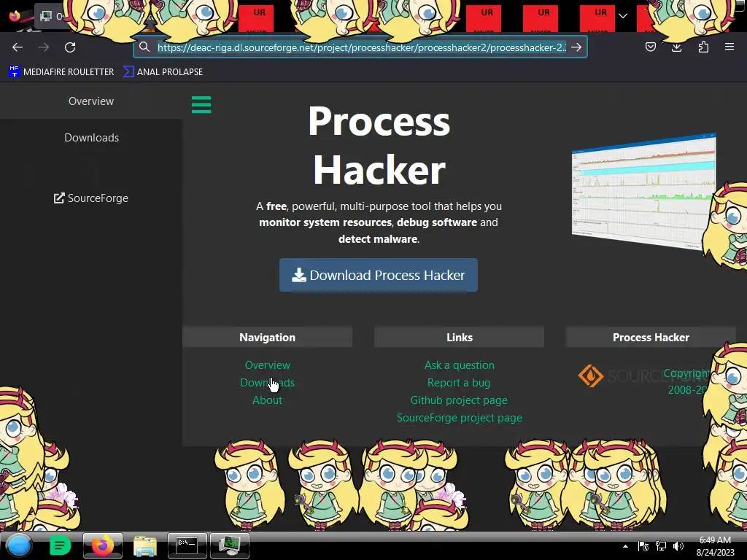
Task: Click the search magnifier in address bar
Action: tap(144, 47)
